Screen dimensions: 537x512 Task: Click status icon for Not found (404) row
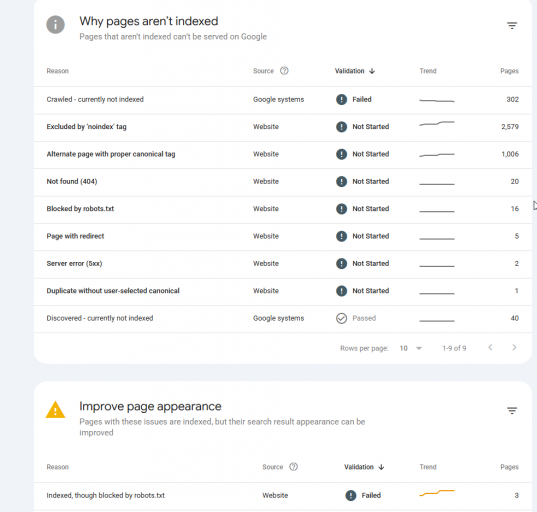[341, 182]
